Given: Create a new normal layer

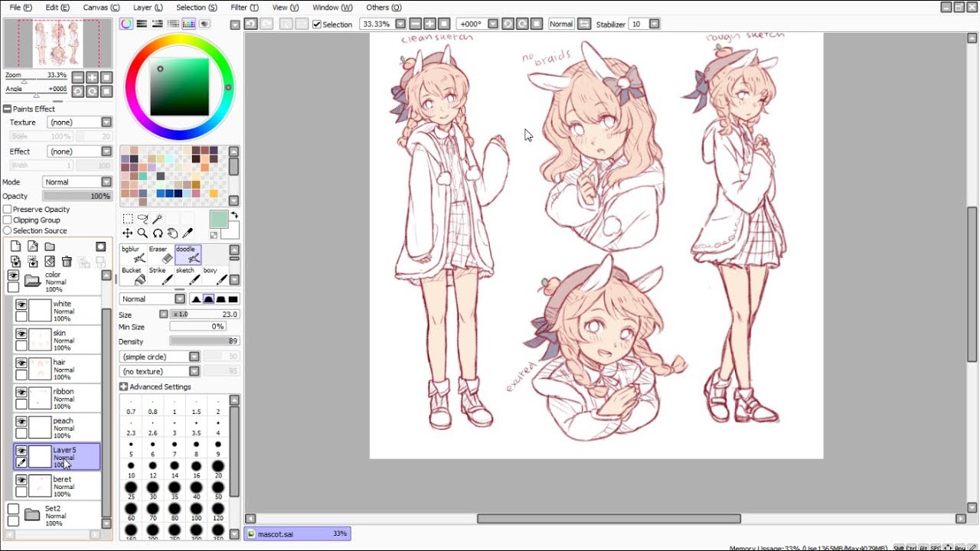Looking at the screenshot, I should [x=15, y=246].
